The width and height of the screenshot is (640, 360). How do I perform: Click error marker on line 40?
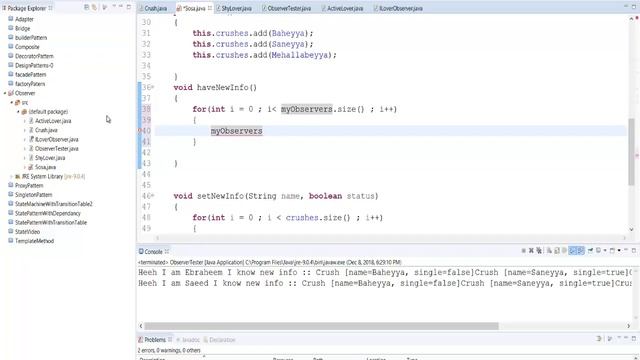point(140,131)
